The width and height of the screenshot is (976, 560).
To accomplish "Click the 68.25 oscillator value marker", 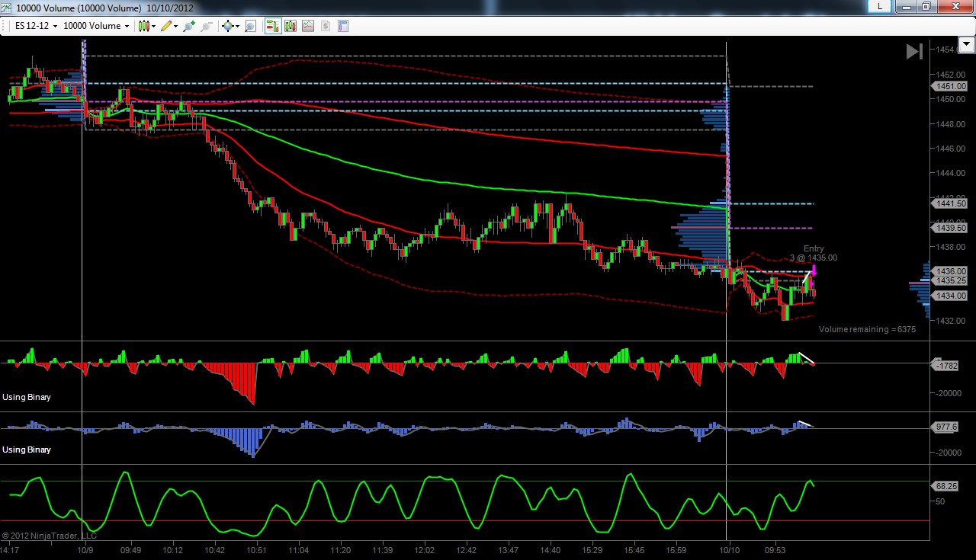I will pos(945,486).
